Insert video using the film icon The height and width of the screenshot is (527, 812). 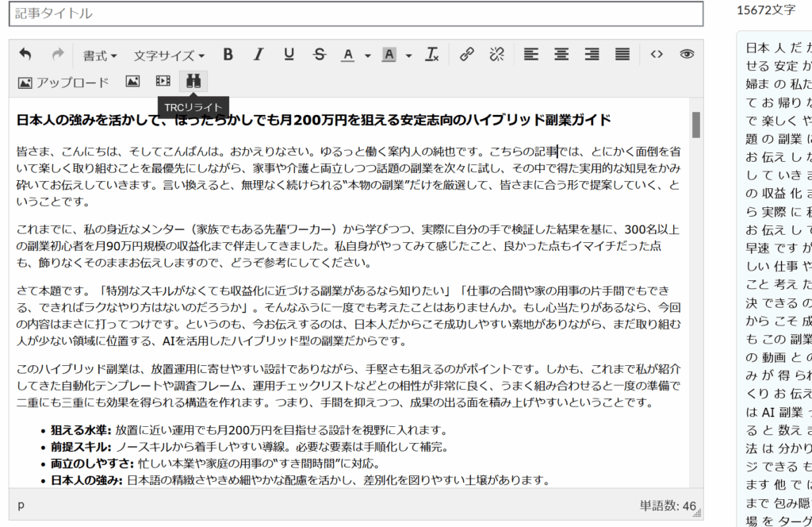coord(163,81)
